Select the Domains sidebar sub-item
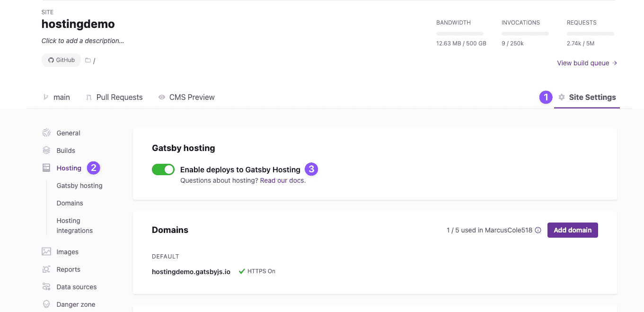 point(70,203)
